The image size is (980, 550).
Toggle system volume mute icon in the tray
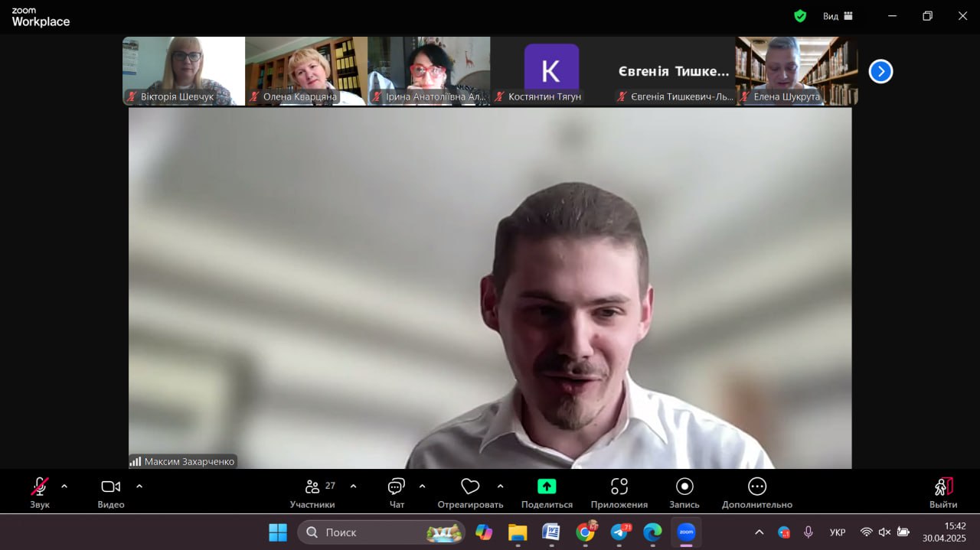885,532
